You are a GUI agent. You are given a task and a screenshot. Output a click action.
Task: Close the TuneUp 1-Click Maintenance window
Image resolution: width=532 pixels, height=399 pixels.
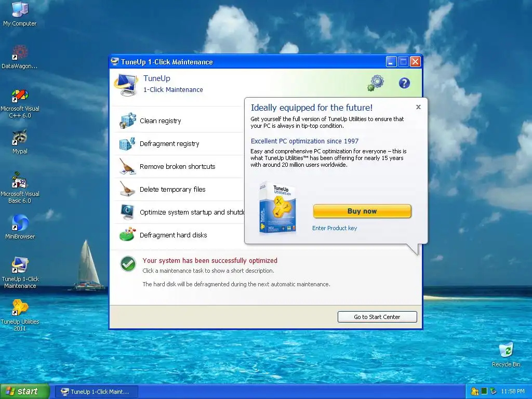point(415,62)
